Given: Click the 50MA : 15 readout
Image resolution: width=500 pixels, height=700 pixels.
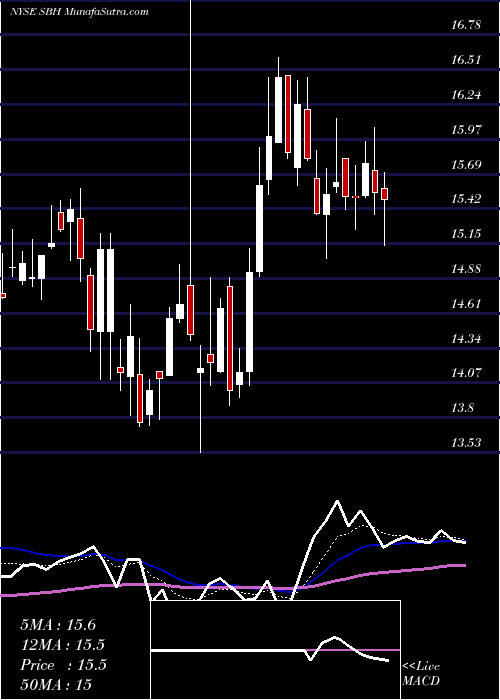Looking at the screenshot, I should click(x=56, y=685).
